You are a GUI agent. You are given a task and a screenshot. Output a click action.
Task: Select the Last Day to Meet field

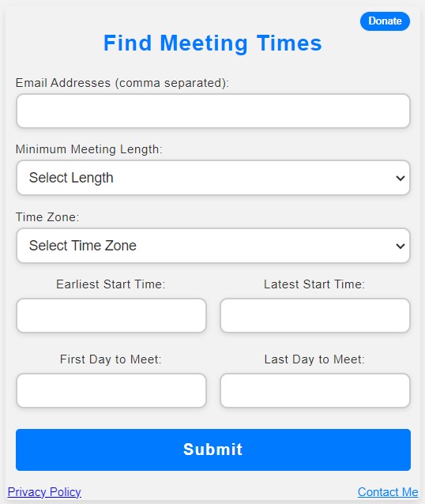[315, 390]
